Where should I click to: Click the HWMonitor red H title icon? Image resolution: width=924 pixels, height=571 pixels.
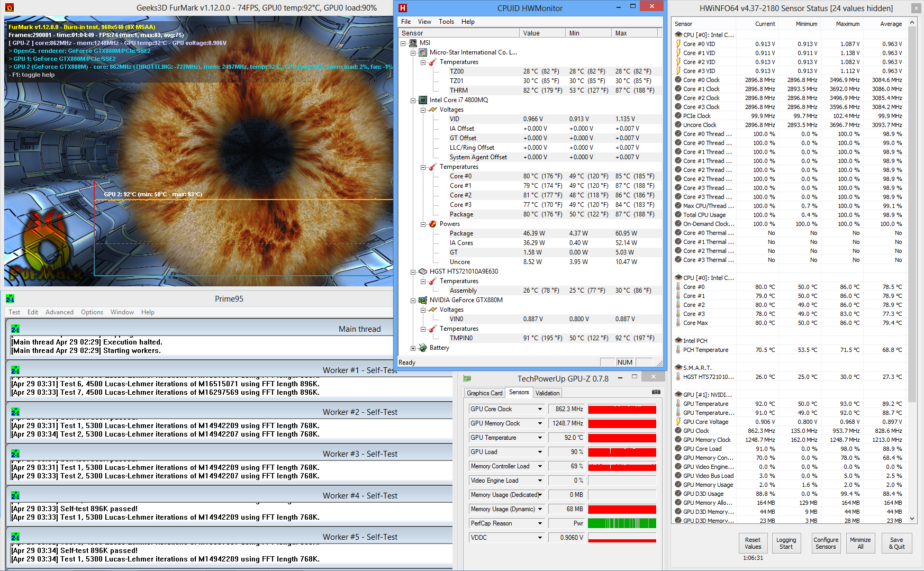[403, 8]
